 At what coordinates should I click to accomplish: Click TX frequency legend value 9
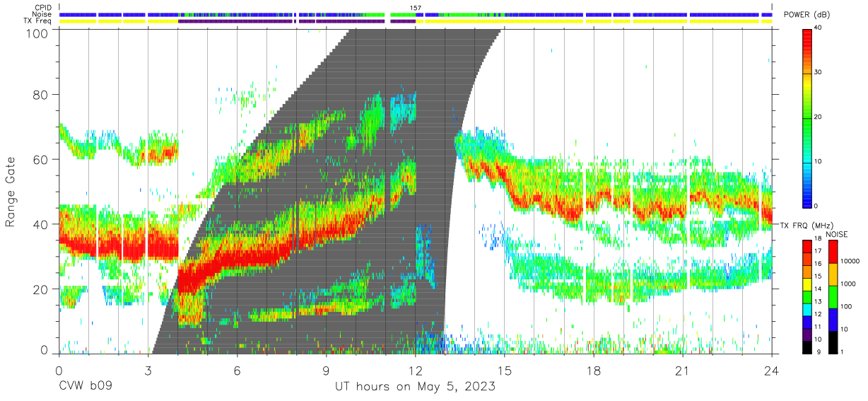[x=818, y=351]
